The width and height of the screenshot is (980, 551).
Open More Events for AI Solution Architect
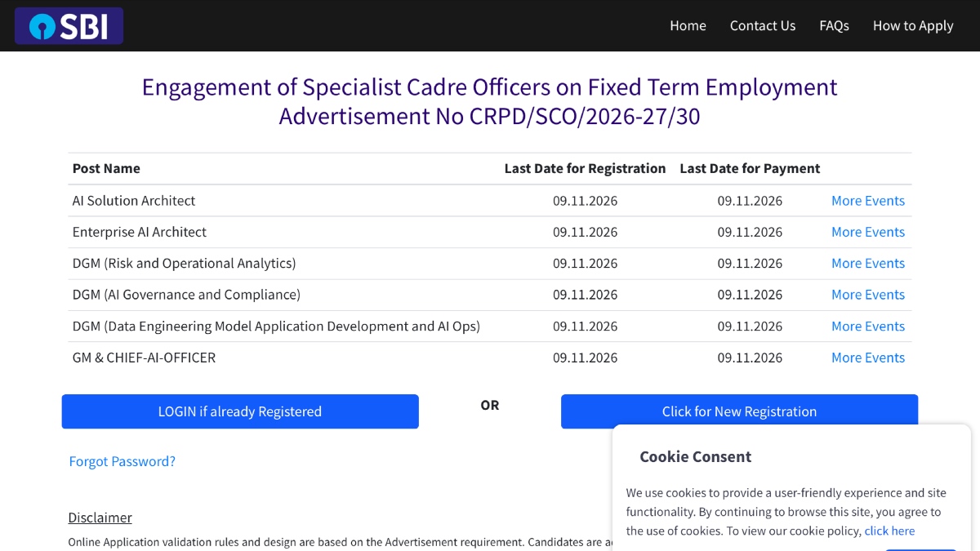[x=868, y=201]
